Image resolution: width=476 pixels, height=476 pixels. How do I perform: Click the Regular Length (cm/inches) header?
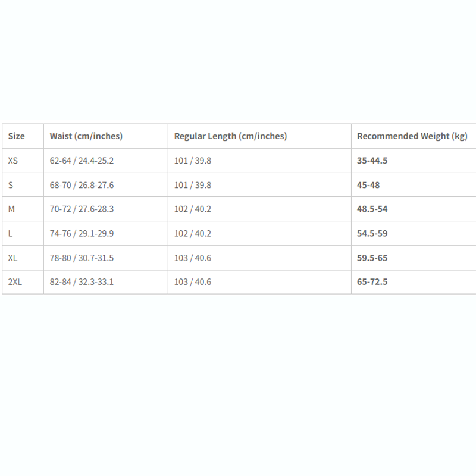click(230, 136)
